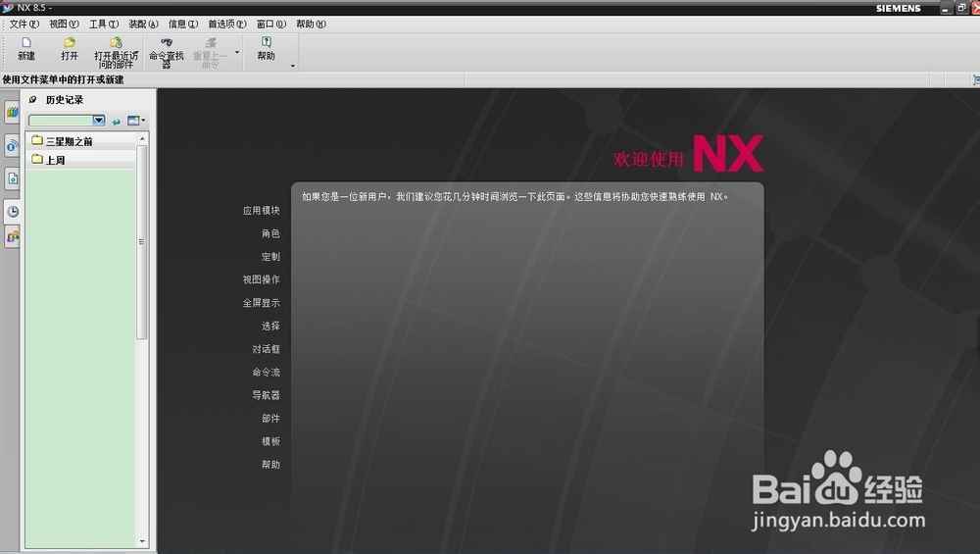Open the 帮助(H) menu
The width and height of the screenshot is (980, 554).
(x=311, y=24)
